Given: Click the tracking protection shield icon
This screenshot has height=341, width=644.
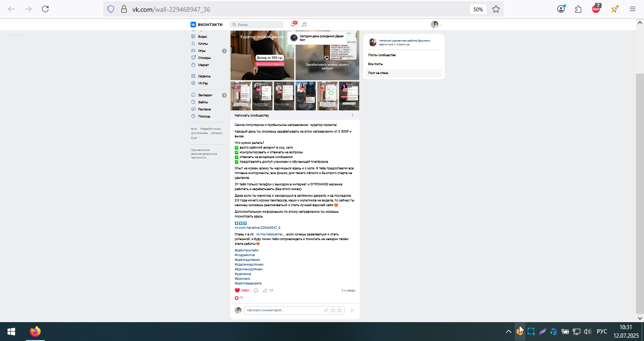Looking at the screenshot, I should tap(111, 9).
